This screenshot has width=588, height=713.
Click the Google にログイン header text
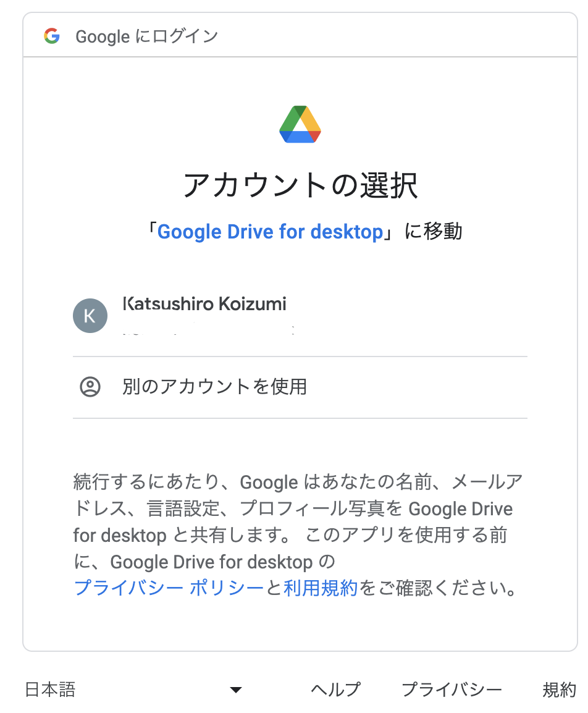point(147,36)
